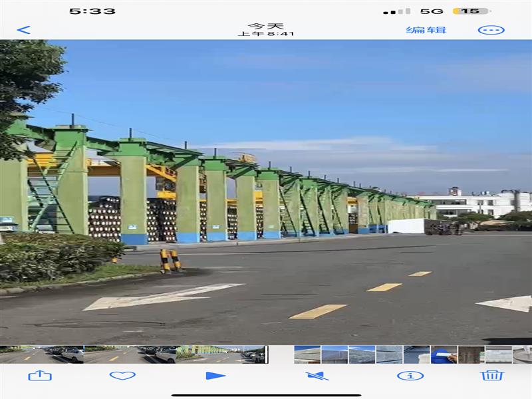Tap the 5:33 clock in status bar
The width and height of the screenshot is (532, 399).
pos(92,11)
